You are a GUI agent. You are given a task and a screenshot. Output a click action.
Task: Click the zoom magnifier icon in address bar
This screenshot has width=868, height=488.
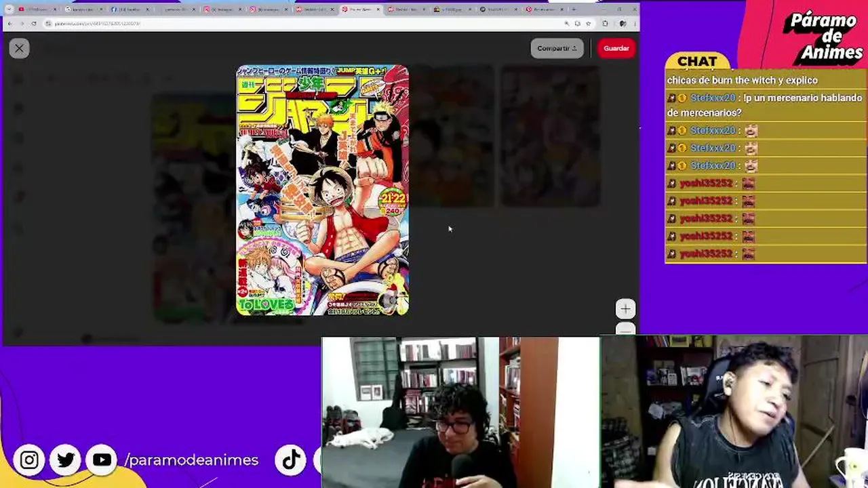tap(567, 24)
